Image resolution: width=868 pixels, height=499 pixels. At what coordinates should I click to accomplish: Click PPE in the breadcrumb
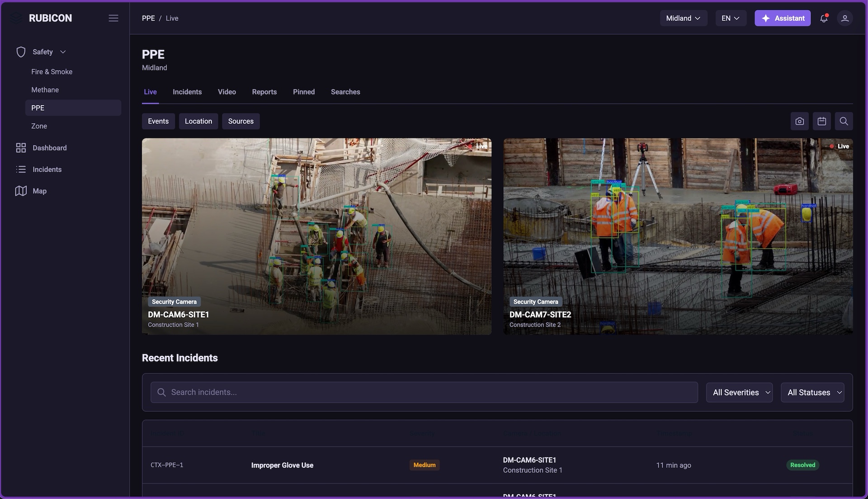pos(148,18)
